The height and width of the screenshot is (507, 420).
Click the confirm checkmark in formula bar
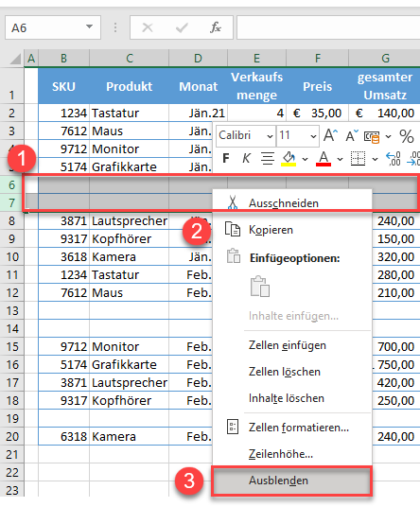click(x=182, y=27)
